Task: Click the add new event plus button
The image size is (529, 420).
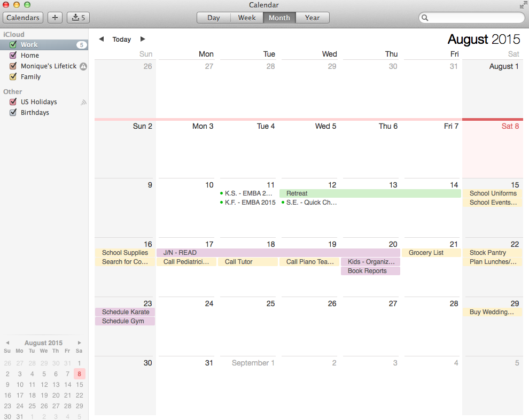Action: tap(55, 18)
